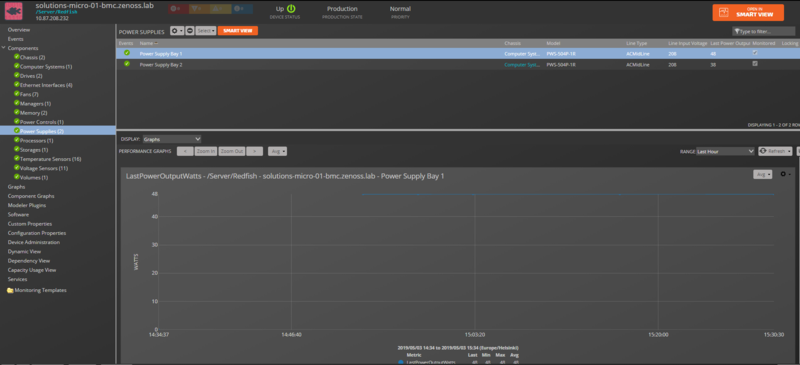Select Storages (1) component

tap(34, 150)
